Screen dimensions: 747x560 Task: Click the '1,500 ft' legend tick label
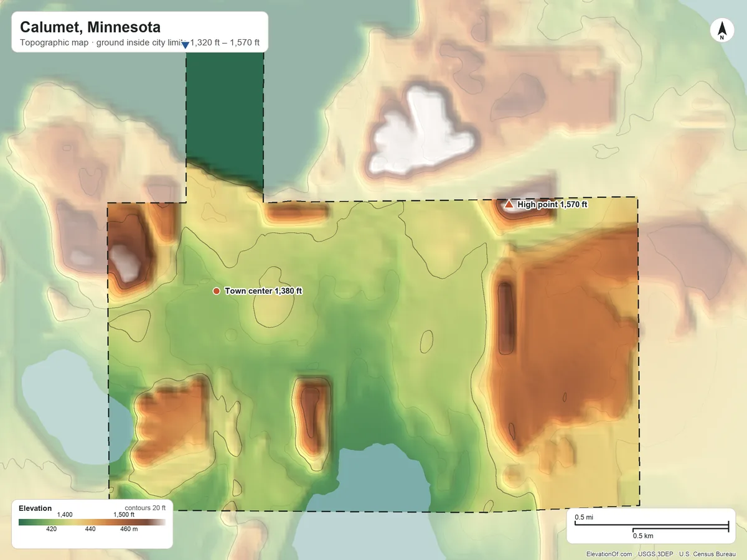(x=123, y=515)
